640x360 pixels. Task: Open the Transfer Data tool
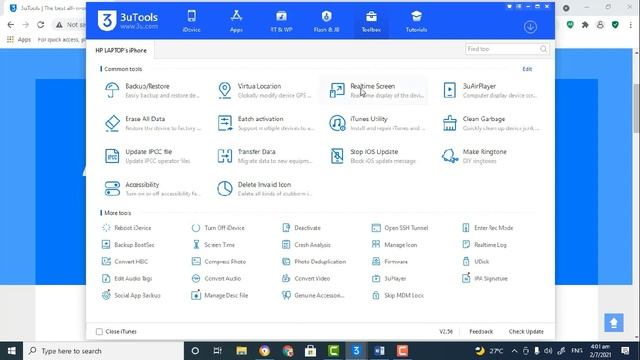tap(264, 156)
